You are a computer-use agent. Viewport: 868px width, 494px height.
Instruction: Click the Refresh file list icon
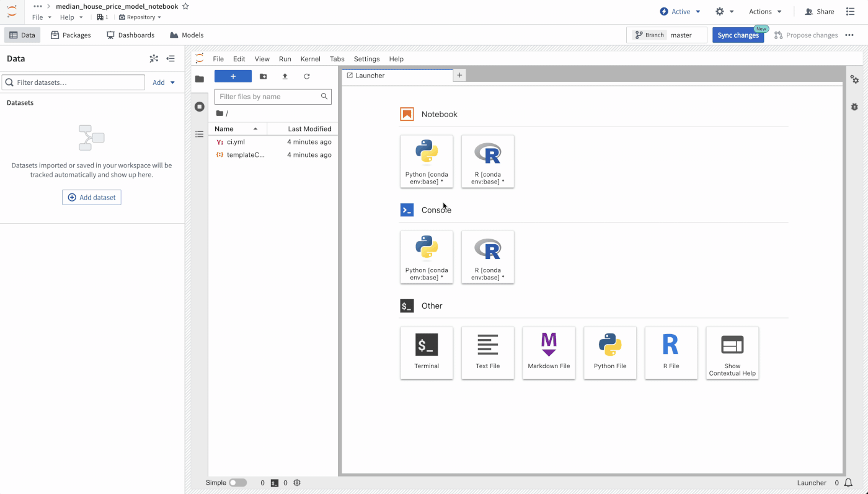point(307,76)
